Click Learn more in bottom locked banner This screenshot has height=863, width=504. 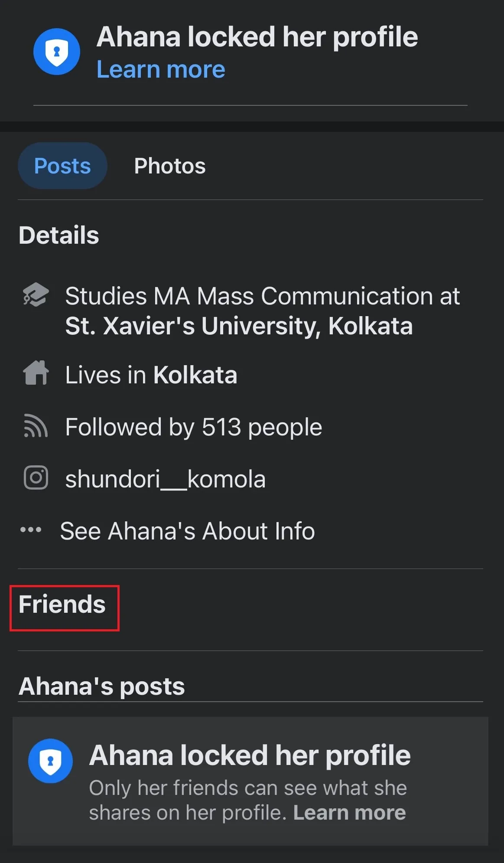[x=349, y=813]
